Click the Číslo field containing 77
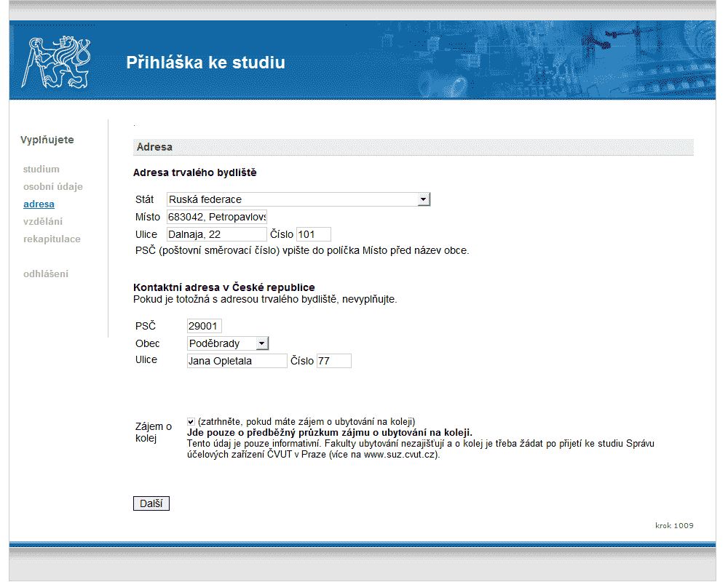Screen dimensions: 728x582 click(334, 361)
